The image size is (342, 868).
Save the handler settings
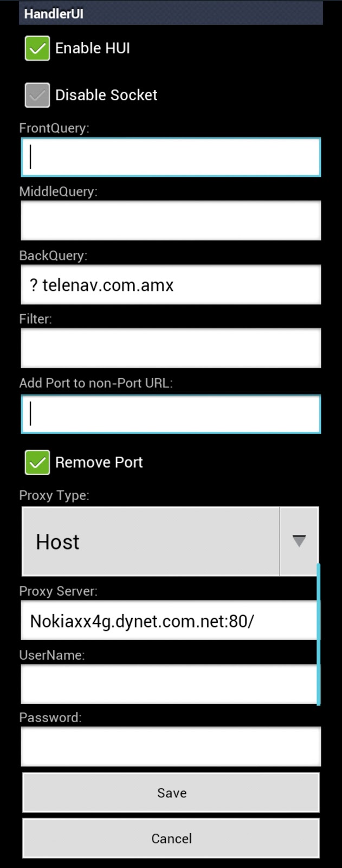coord(171,793)
